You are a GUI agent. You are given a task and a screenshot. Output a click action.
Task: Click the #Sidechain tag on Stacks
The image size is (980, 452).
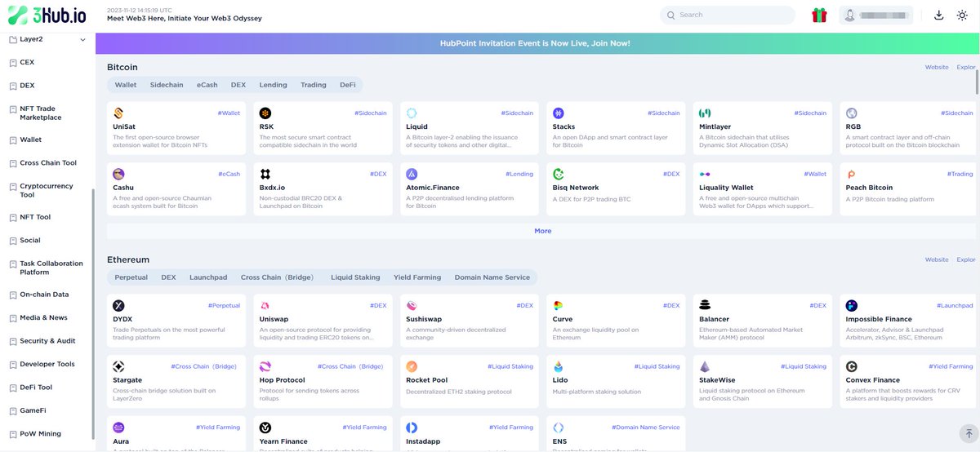pos(663,113)
